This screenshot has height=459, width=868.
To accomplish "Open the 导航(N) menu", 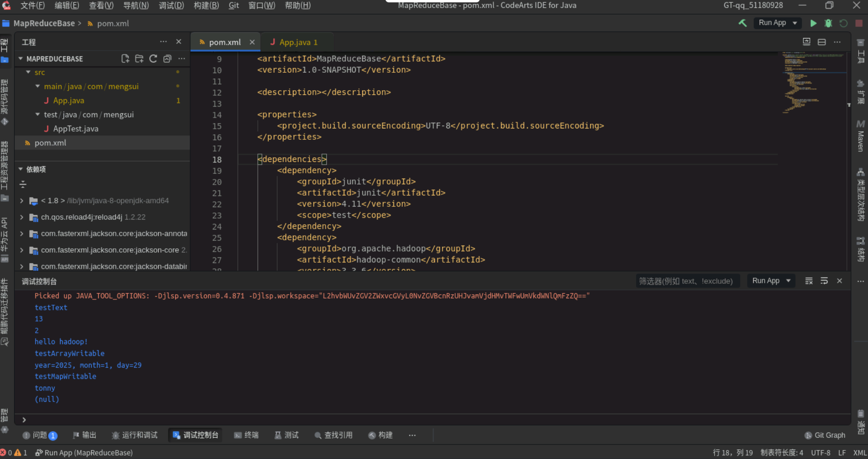I will [x=136, y=6].
